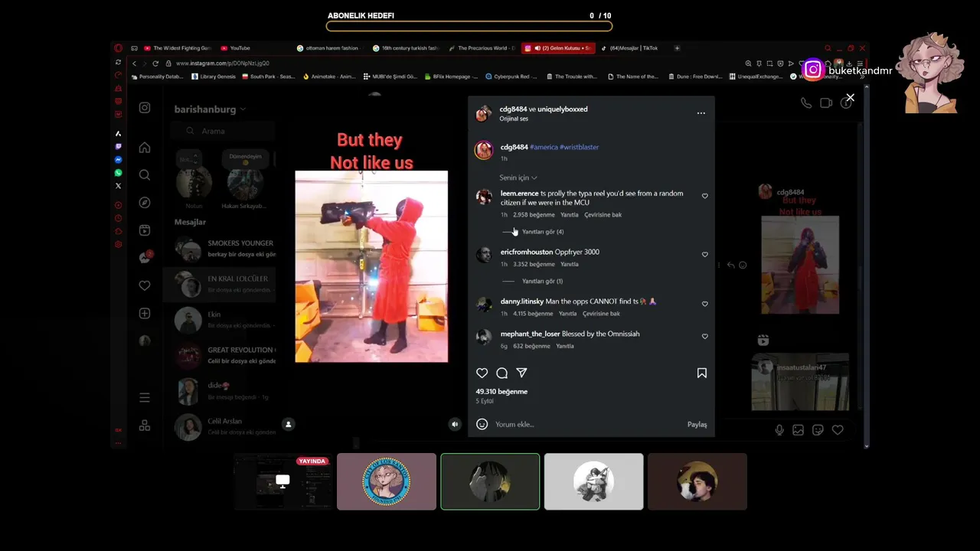Screen dimensions: 980x551
Task: Click the browser address bar URL
Action: [223, 64]
